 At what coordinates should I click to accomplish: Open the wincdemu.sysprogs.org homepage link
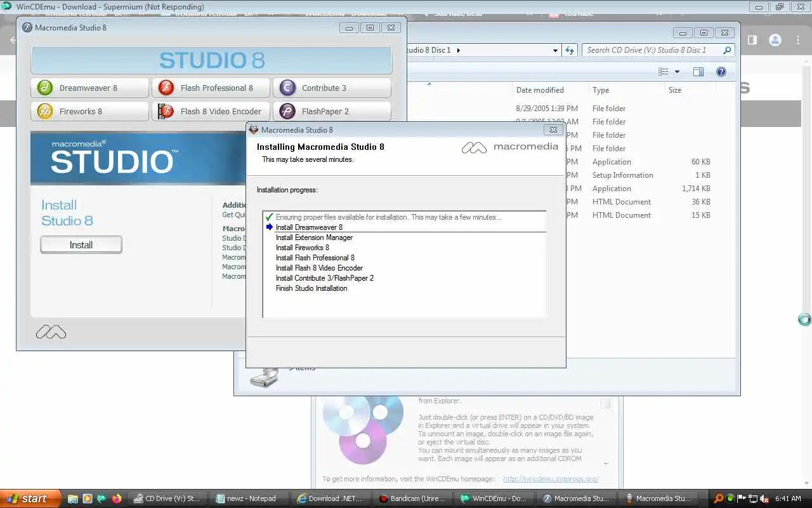click(551, 479)
